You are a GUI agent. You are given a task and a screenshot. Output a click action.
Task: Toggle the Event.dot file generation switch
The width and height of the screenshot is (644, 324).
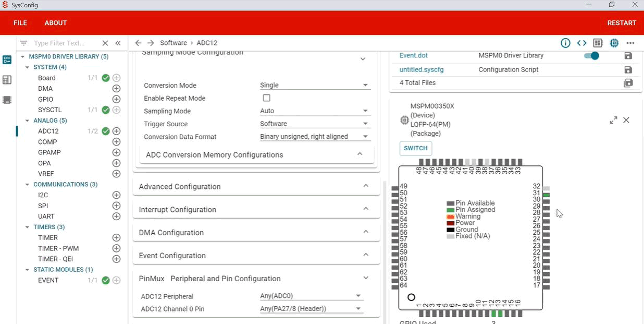591,56
